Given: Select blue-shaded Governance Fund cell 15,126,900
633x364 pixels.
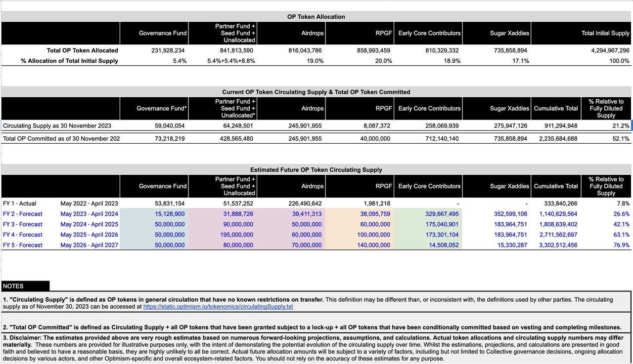Looking at the screenshot, I should (x=170, y=214).
